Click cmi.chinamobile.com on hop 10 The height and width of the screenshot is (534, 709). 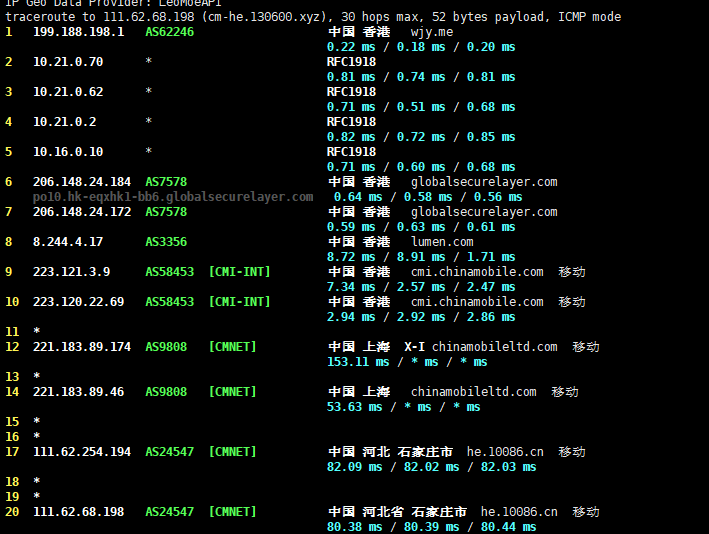(x=477, y=302)
